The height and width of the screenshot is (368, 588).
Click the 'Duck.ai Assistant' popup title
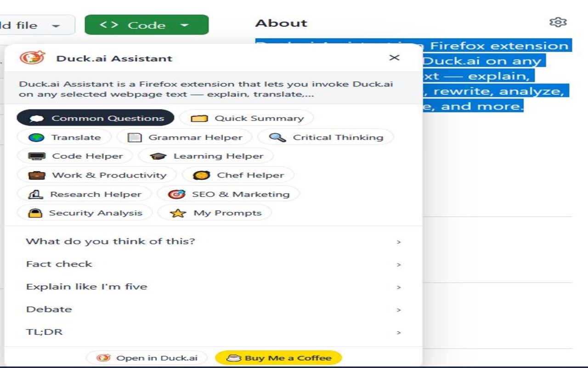tap(114, 58)
